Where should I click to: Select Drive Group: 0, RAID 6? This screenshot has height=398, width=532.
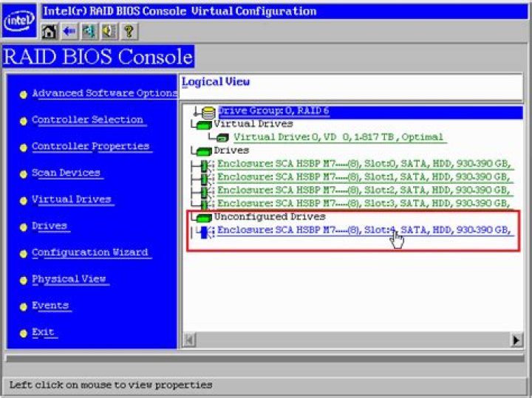274,111
